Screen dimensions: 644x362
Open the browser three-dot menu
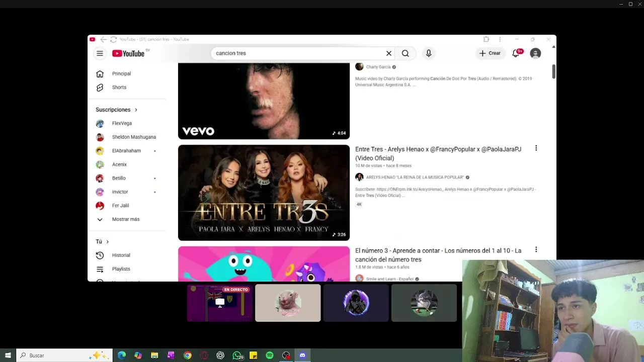[500, 39]
